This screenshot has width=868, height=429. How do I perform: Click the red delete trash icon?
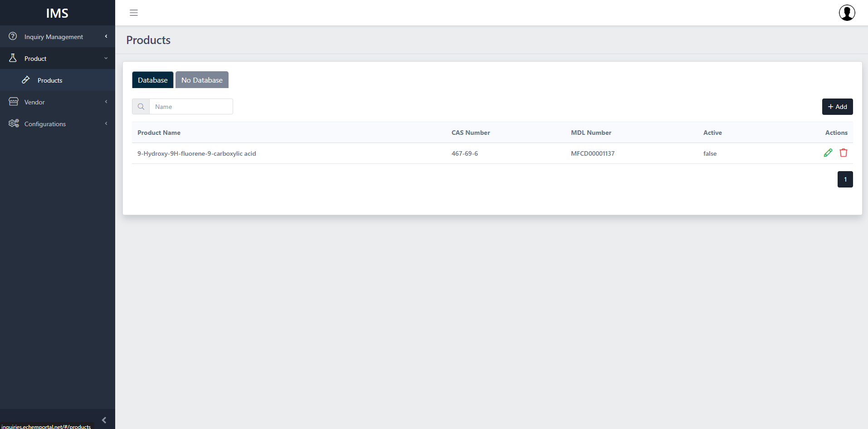(843, 153)
